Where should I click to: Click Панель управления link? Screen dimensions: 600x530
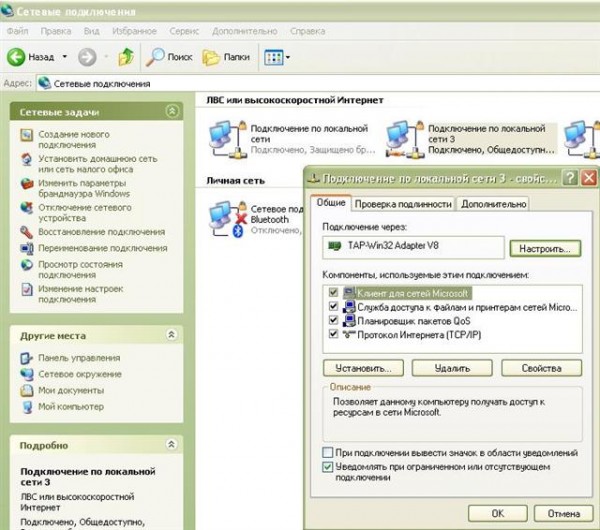(x=79, y=358)
